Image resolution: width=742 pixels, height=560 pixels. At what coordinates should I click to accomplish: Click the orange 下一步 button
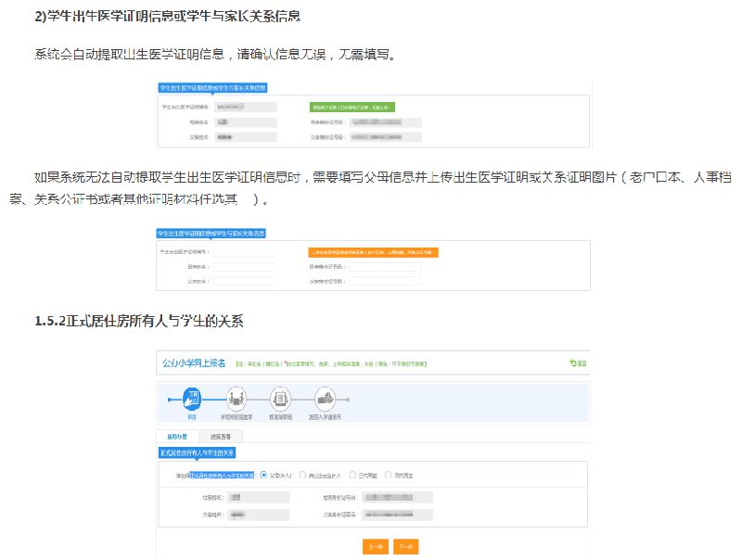(x=406, y=546)
